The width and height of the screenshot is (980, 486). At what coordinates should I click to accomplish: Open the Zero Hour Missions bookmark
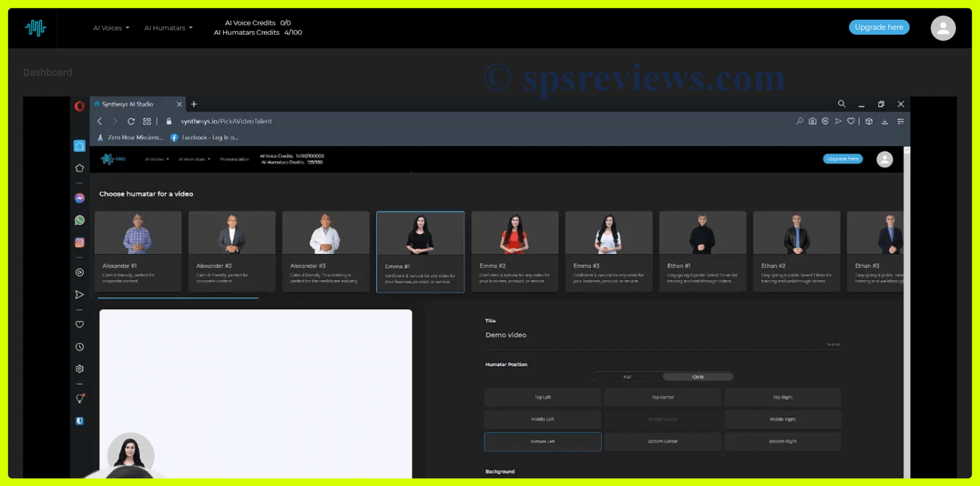pyautogui.click(x=130, y=138)
